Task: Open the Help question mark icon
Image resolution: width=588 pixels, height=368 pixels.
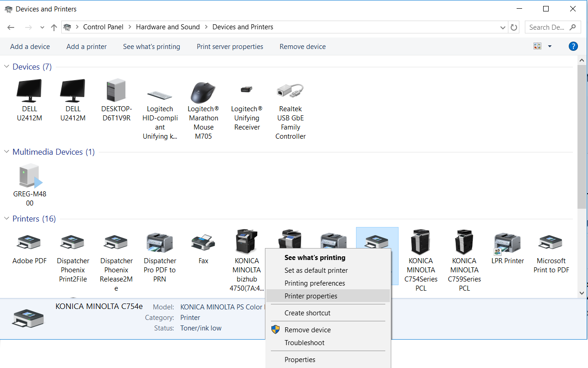Action: [573, 46]
